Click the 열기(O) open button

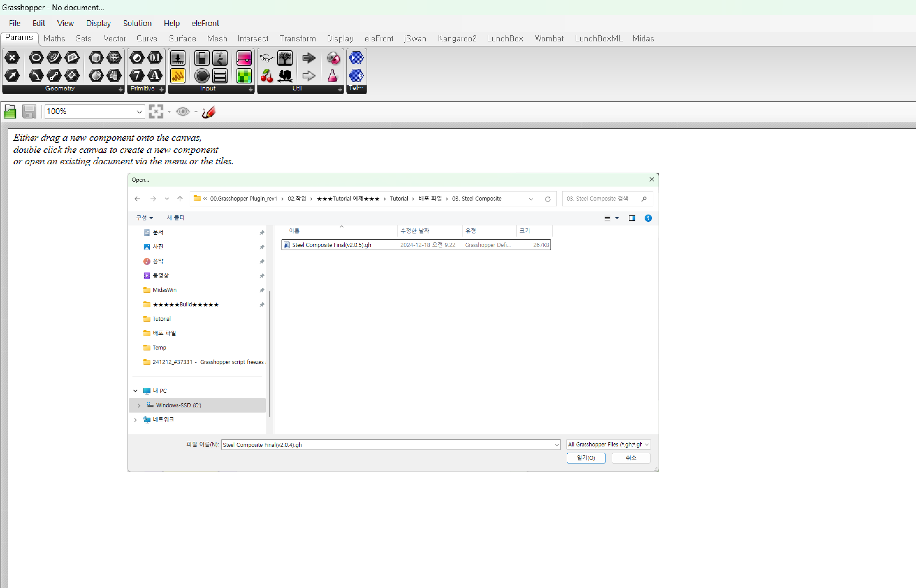[586, 458]
